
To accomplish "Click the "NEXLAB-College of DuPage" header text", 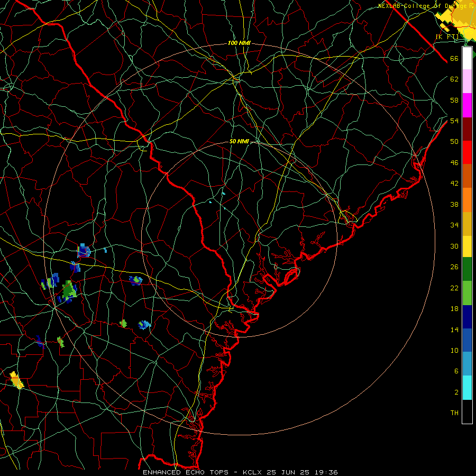I will 423,6.
